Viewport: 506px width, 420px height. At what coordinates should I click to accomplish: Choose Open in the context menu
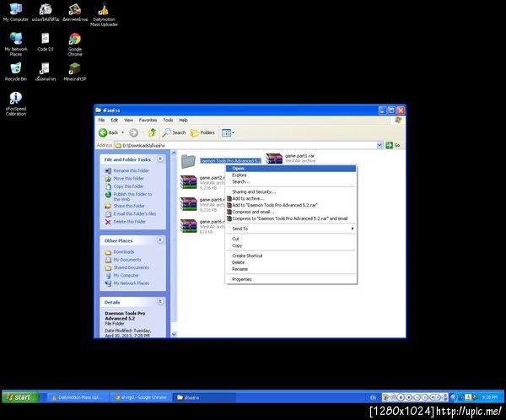tap(291, 169)
